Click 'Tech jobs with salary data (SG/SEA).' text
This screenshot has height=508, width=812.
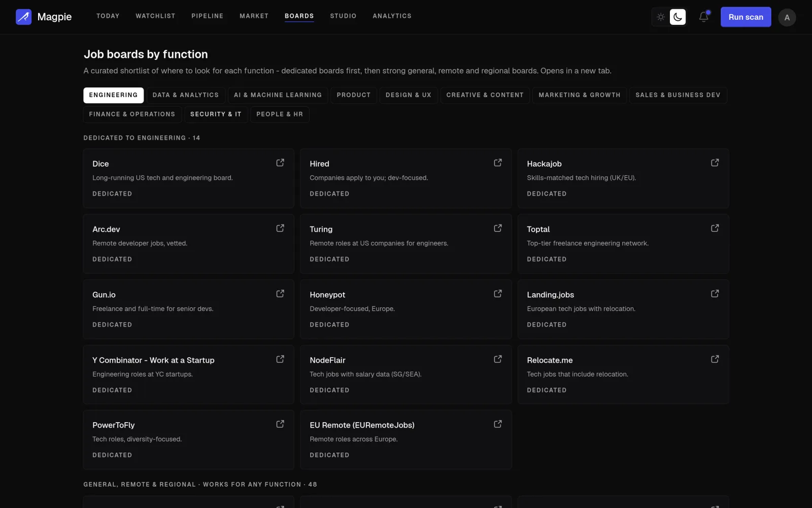(x=365, y=374)
